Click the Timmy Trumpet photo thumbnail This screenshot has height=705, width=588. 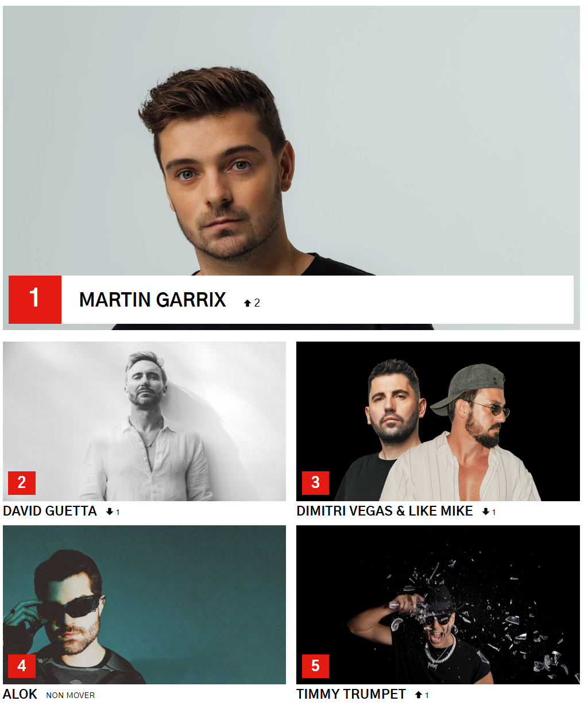click(x=438, y=605)
